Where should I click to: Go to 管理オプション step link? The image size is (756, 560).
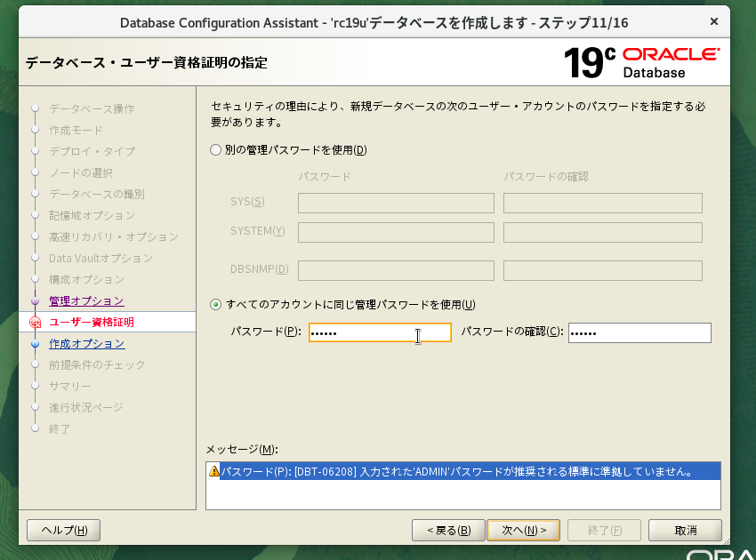coord(86,300)
